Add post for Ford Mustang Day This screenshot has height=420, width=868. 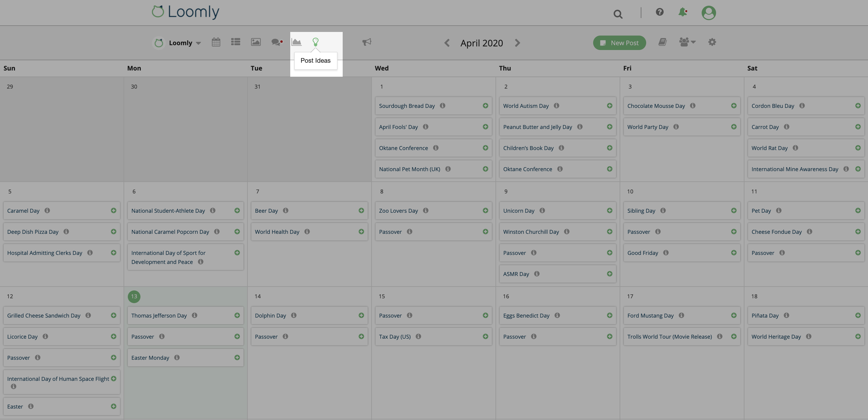734,315
